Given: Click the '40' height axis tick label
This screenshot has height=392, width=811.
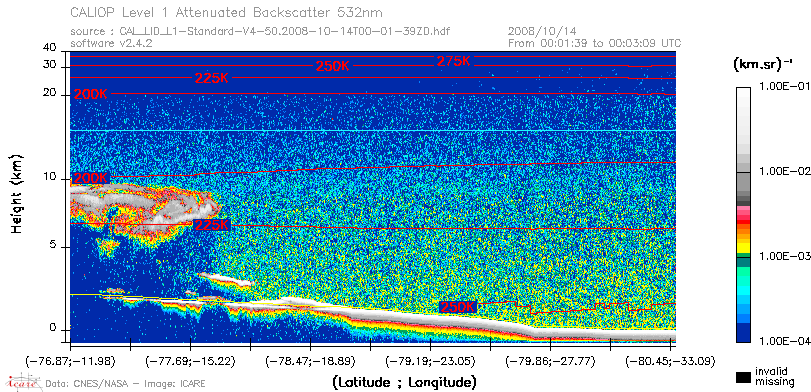Looking at the screenshot, I should (x=50, y=48).
